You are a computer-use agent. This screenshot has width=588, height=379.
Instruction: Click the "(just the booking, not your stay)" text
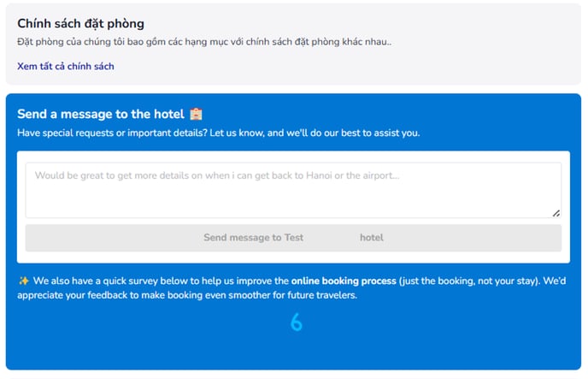click(466, 280)
